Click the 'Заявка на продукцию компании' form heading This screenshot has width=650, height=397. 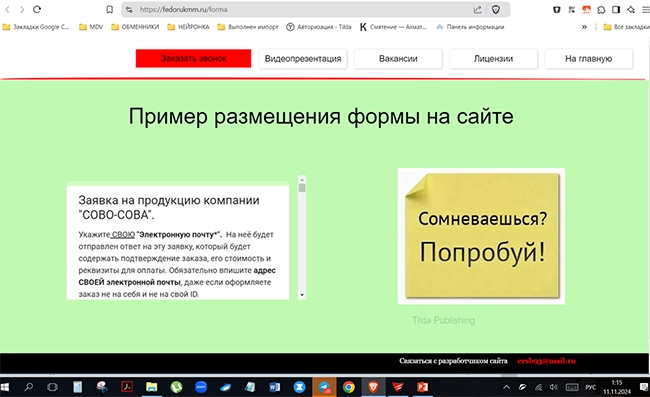[169, 208]
